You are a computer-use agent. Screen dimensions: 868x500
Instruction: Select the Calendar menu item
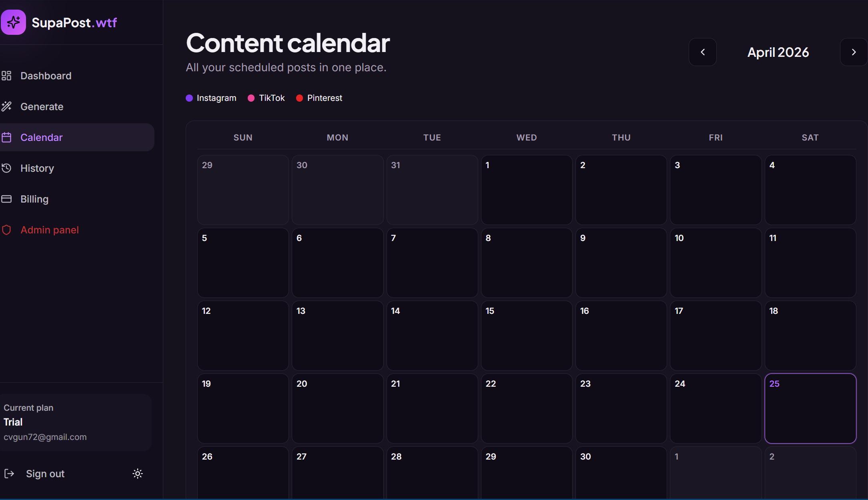(76, 137)
